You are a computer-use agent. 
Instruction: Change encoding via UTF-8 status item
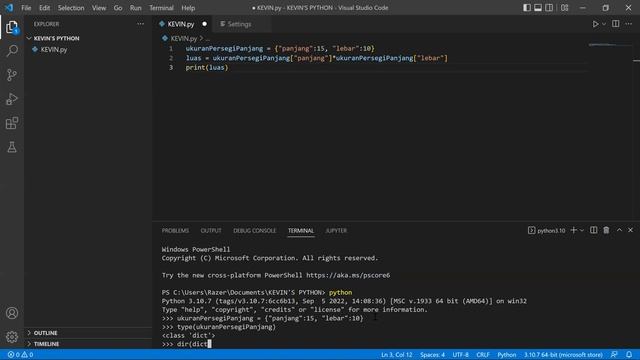click(x=461, y=355)
